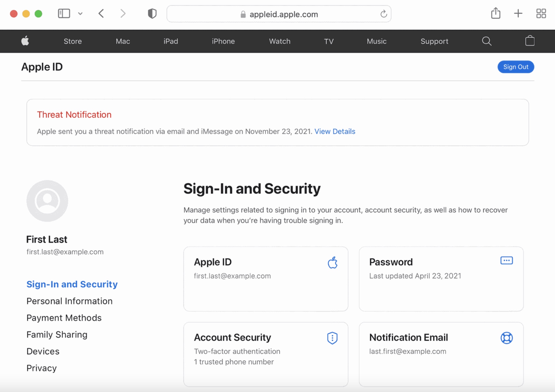
Task: Click the Password options icon
Action: (507, 261)
